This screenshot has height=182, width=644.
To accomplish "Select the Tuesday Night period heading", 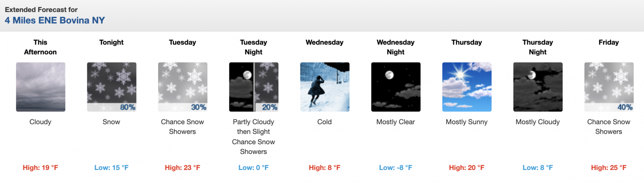I will click(x=254, y=47).
